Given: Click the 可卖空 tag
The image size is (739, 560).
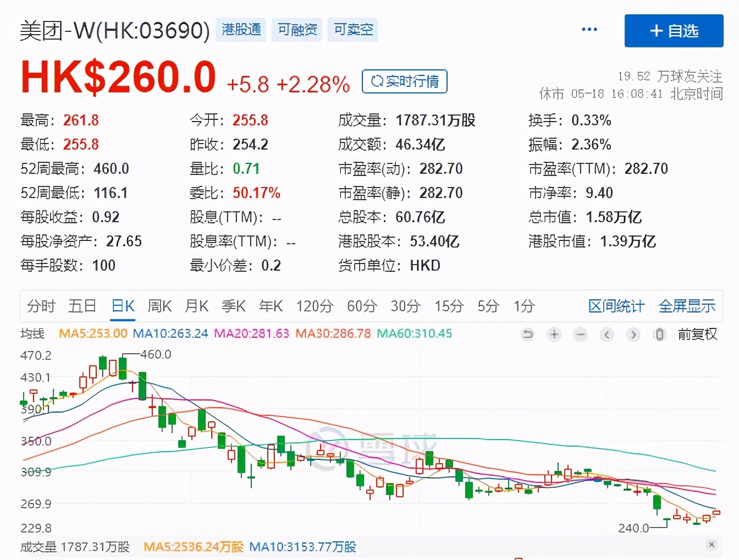Looking at the screenshot, I should coord(353,30).
